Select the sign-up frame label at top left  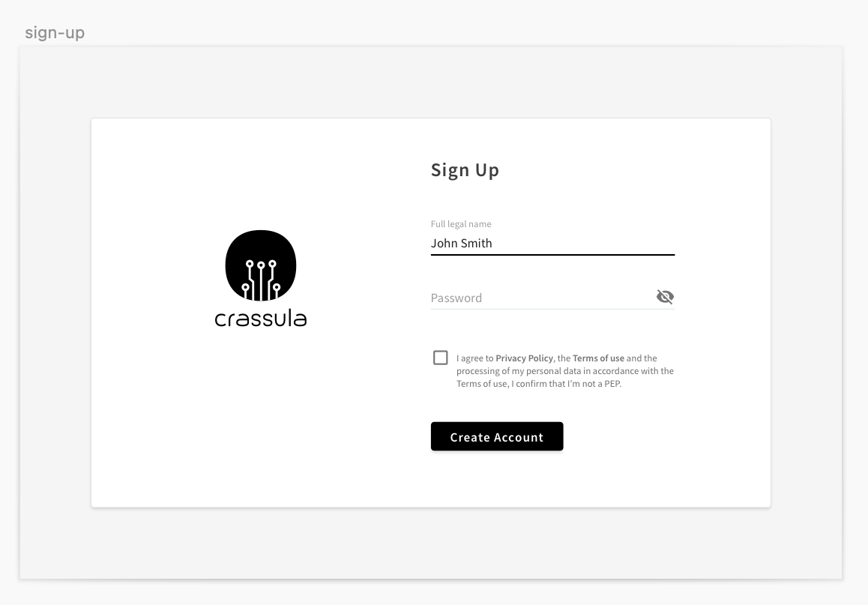55,33
